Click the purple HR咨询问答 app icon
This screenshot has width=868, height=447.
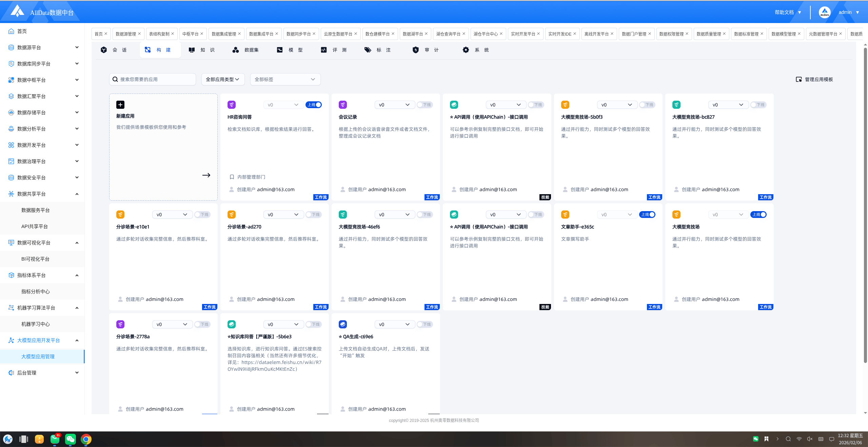point(232,105)
